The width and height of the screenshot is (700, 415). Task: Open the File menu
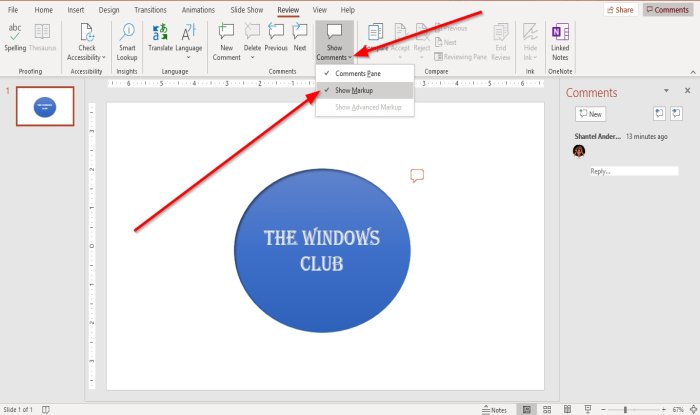13,10
